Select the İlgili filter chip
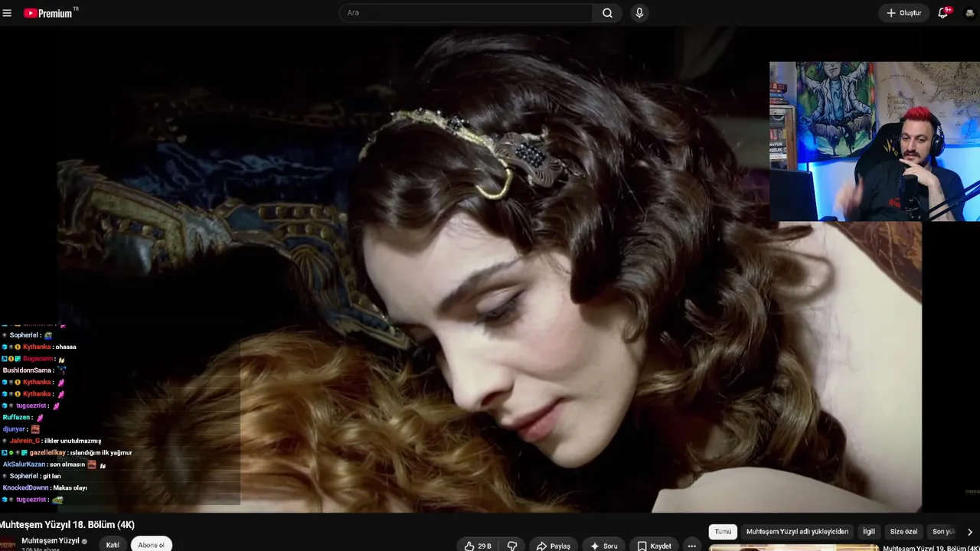Image resolution: width=980 pixels, height=551 pixels. [869, 532]
